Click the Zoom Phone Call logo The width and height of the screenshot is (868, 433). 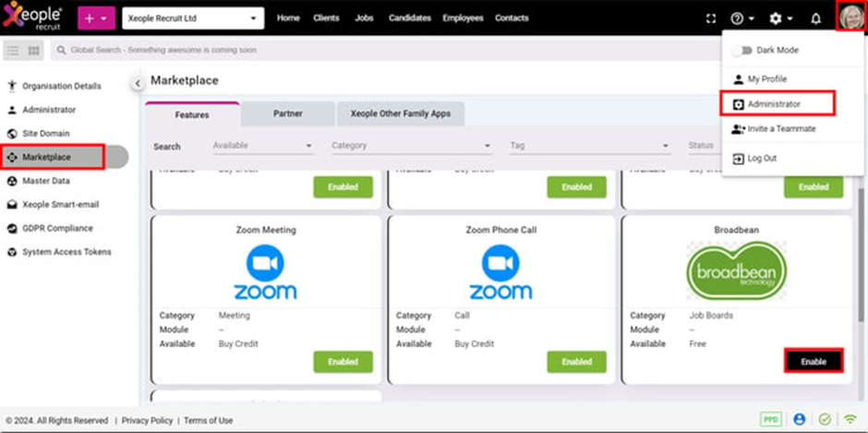(x=500, y=271)
